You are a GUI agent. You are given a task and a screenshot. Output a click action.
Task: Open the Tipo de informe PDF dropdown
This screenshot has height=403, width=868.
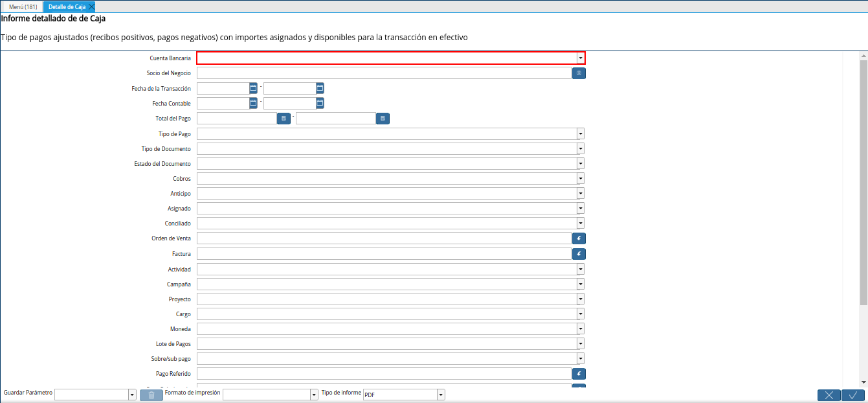[x=441, y=395]
